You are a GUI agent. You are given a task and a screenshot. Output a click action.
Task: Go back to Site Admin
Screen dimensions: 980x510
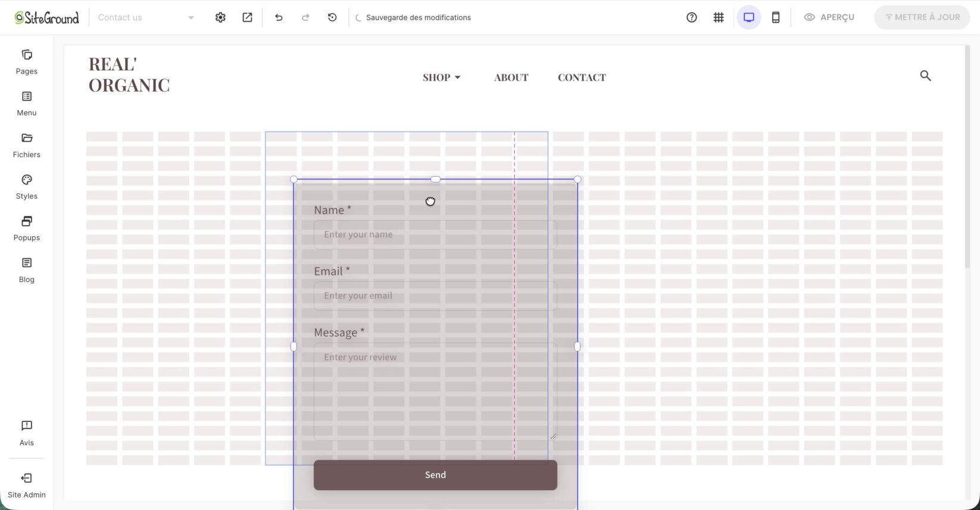click(x=27, y=486)
